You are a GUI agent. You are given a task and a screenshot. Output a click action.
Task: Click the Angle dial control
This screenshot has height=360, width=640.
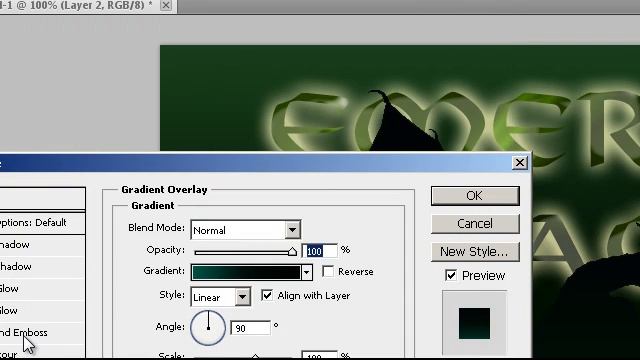[208, 328]
